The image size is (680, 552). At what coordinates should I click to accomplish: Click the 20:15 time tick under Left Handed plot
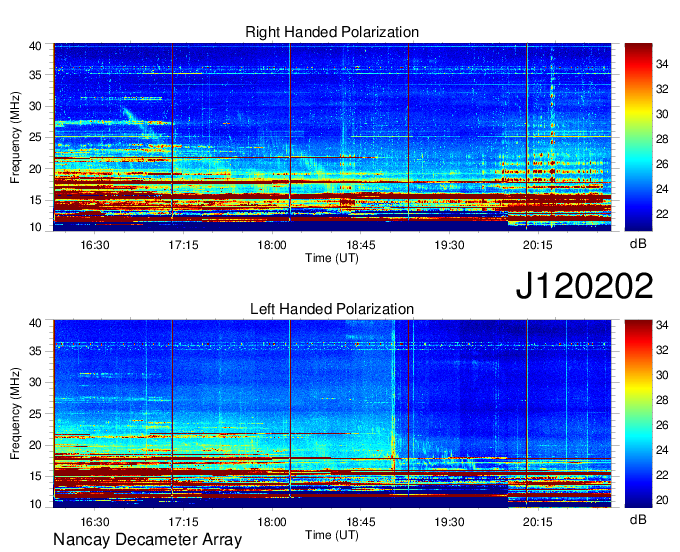[x=538, y=522]
